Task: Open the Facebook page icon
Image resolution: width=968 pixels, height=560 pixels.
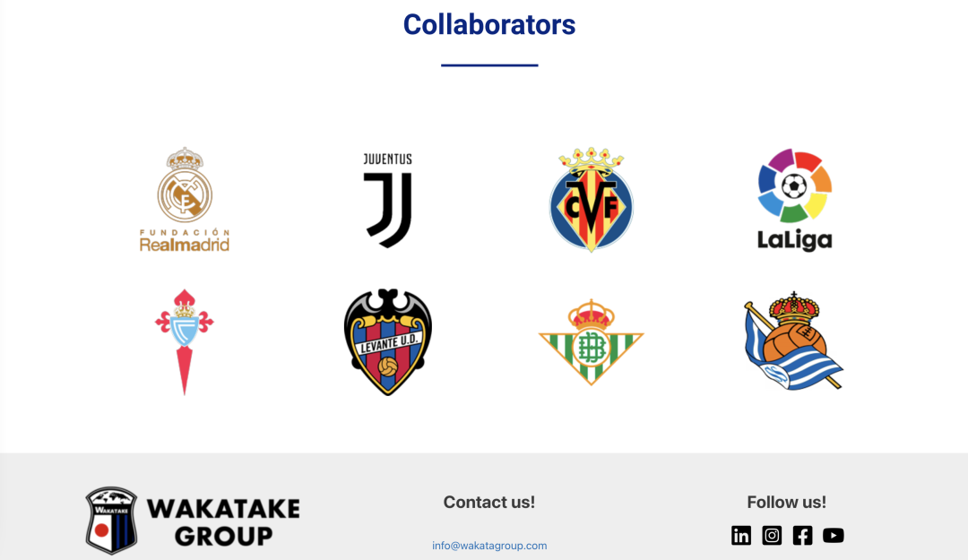Action: [x=802, y=535]
